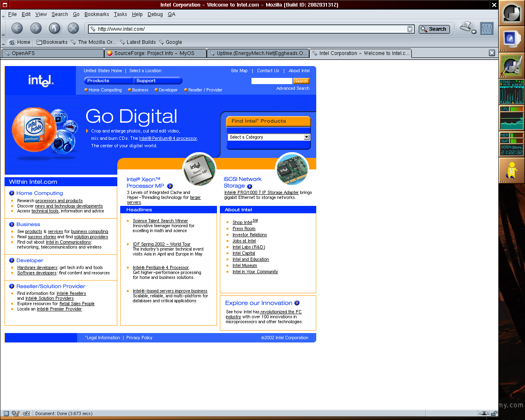Screen dimensions: 525x420
Task: Click the arrow icon beside iSCSI Network Storage
Action: [249, 186]
